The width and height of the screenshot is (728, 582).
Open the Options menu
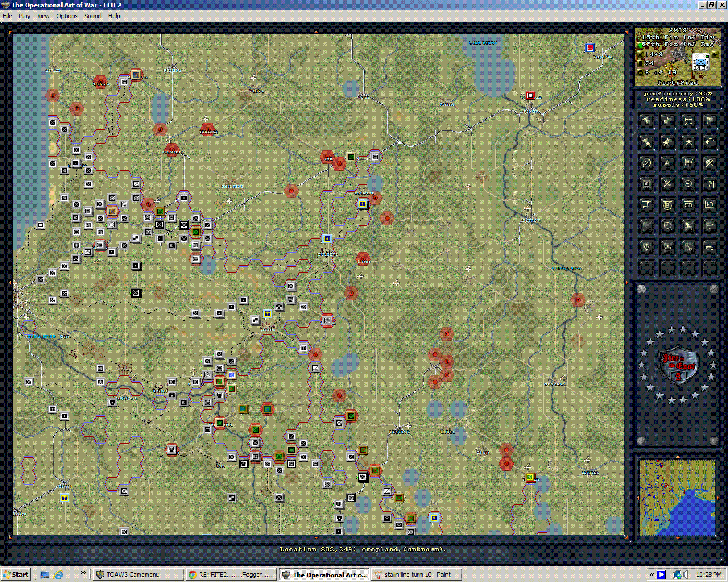[67, 16]
